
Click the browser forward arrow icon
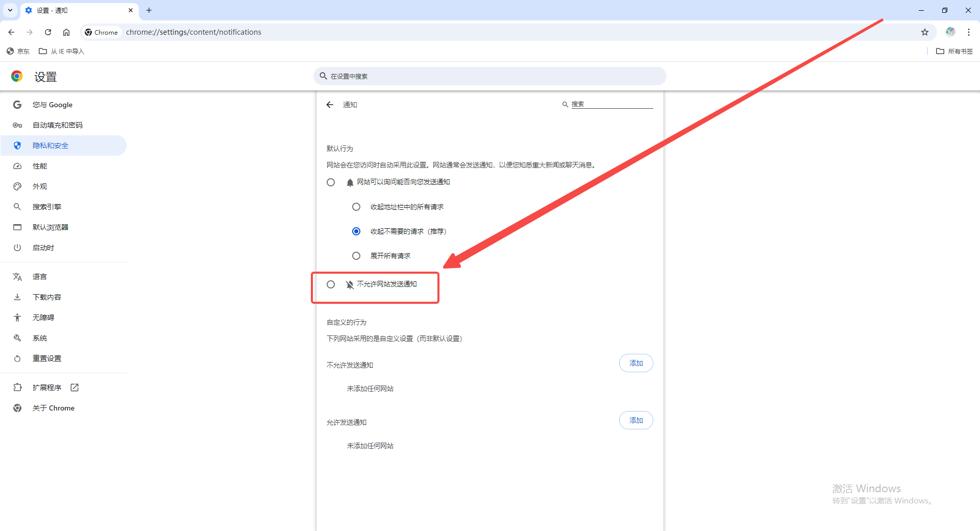(30, 32)
